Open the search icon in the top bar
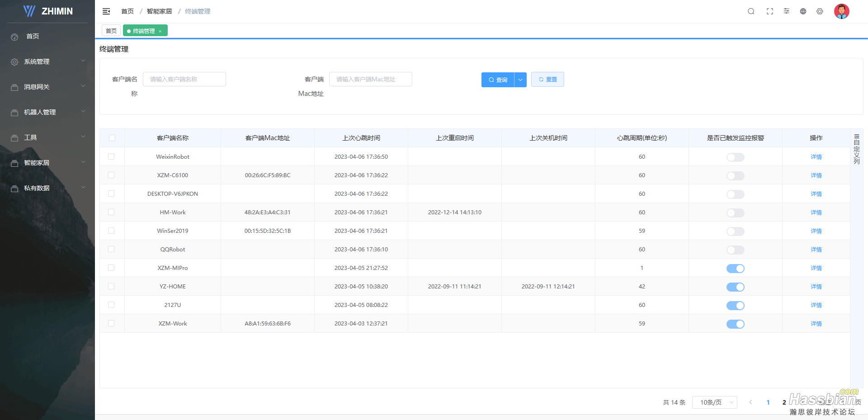This screenshot has width=868, height=420. [x=751, y=11]
